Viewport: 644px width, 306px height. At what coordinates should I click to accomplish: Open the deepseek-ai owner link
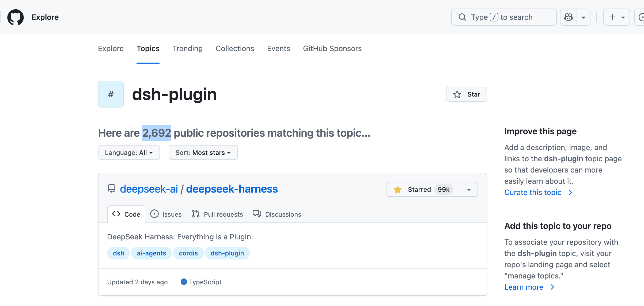coord(149,189)
